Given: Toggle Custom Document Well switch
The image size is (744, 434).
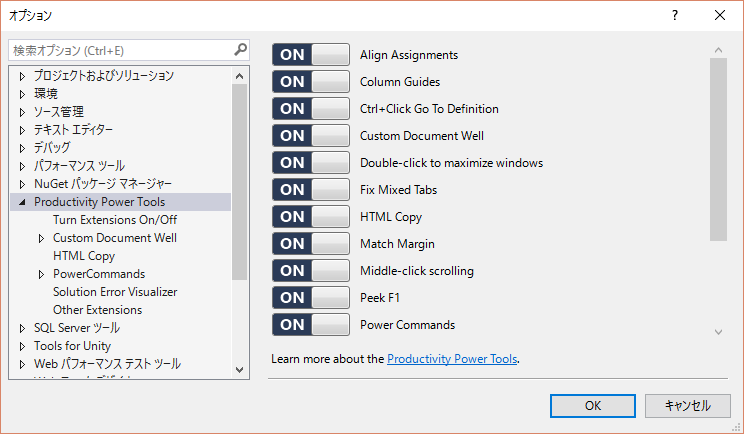Looking at the screenshot, I should 311,136.
